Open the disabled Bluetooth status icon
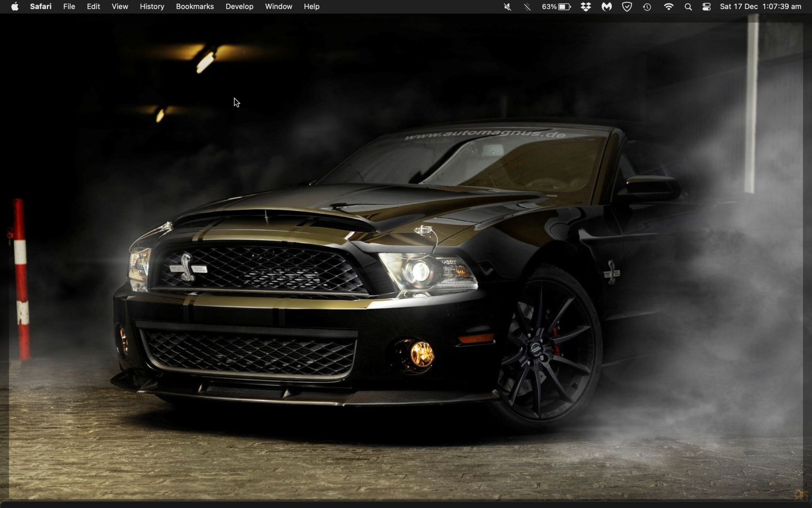The height and width of the screenshot is (508, 812). tap(527, 7)
